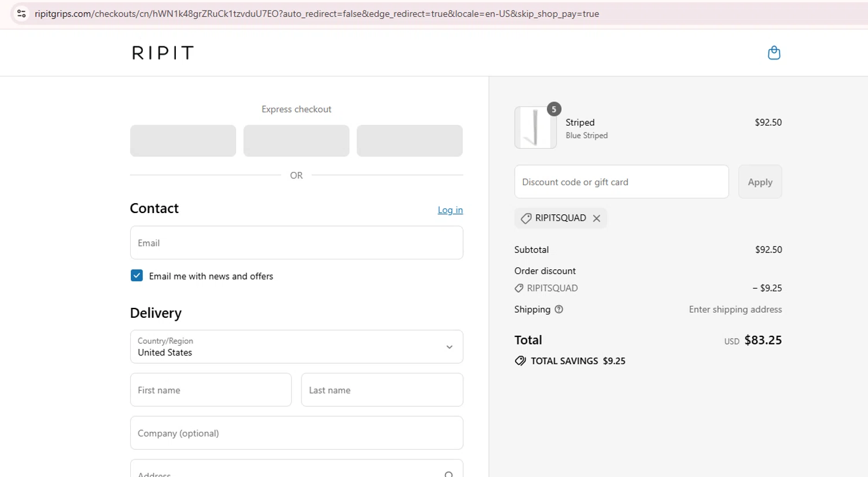Click the third express checkout button

pos(410,141)
